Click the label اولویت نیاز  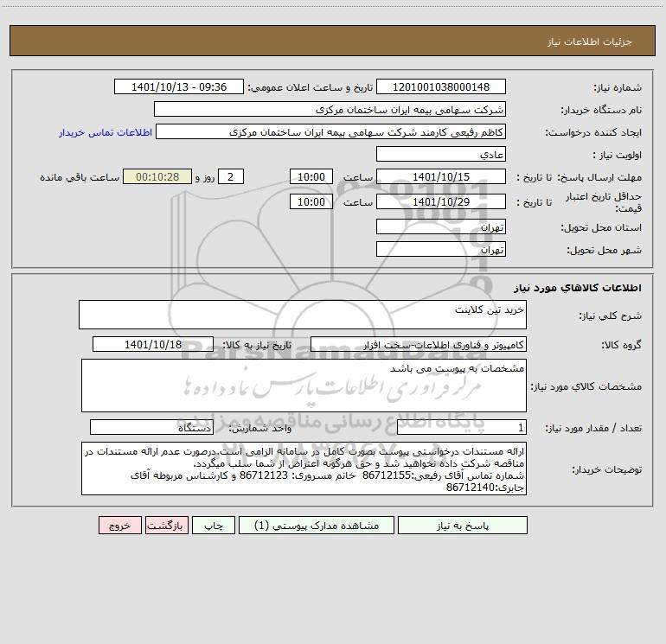[618, 155]
